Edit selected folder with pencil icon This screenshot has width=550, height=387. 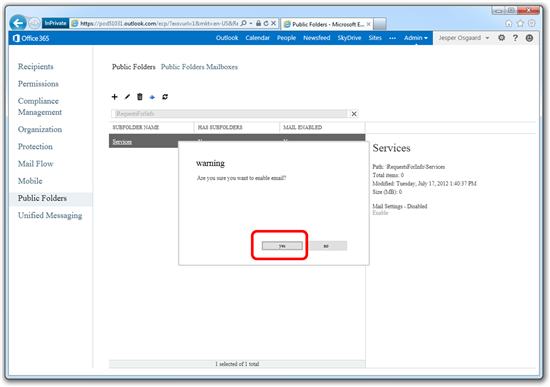pyautogui.click(x=127, y=97)
